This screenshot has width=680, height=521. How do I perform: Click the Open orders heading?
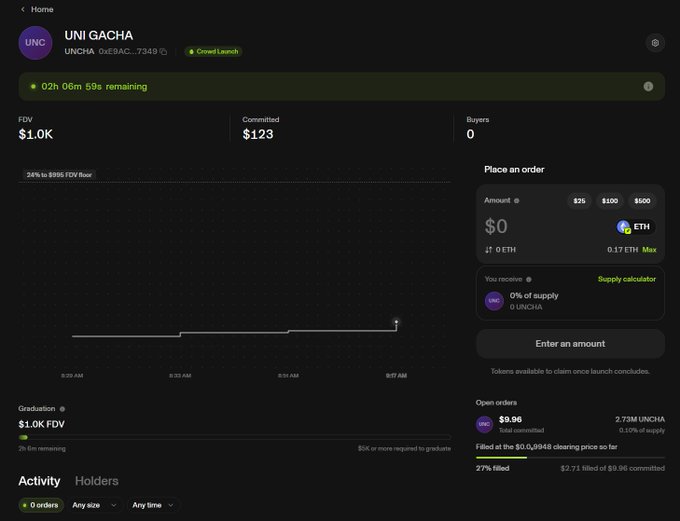pyautogui.click(x=496, y=403)
